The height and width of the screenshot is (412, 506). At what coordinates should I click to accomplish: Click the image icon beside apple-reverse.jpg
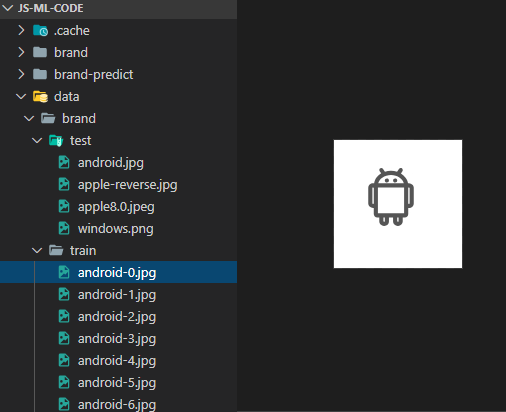64,184
